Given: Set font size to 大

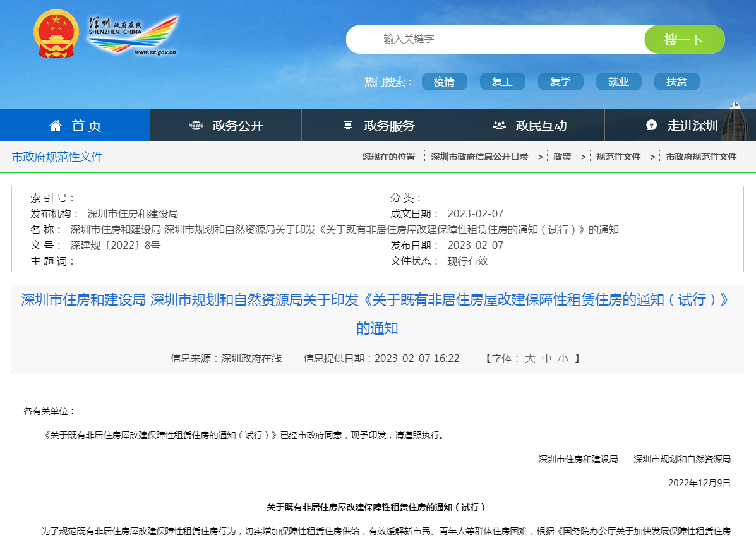Looking at the screenshot, I should 530,359.
